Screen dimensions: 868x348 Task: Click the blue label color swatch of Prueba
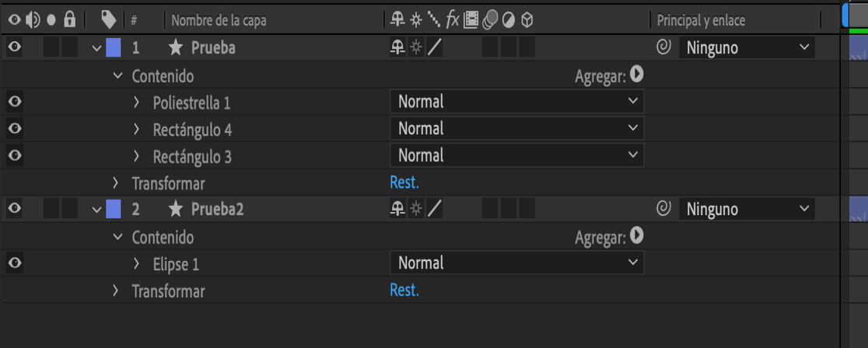click(114, 48)
